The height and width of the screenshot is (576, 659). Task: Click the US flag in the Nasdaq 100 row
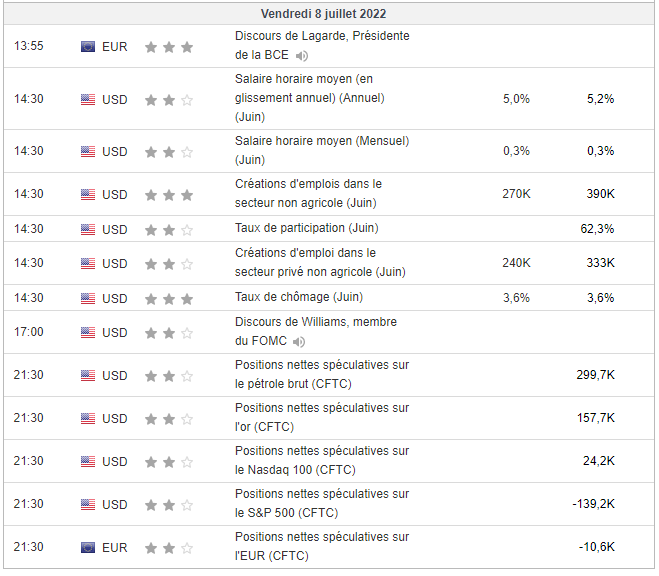pos(88,462)
